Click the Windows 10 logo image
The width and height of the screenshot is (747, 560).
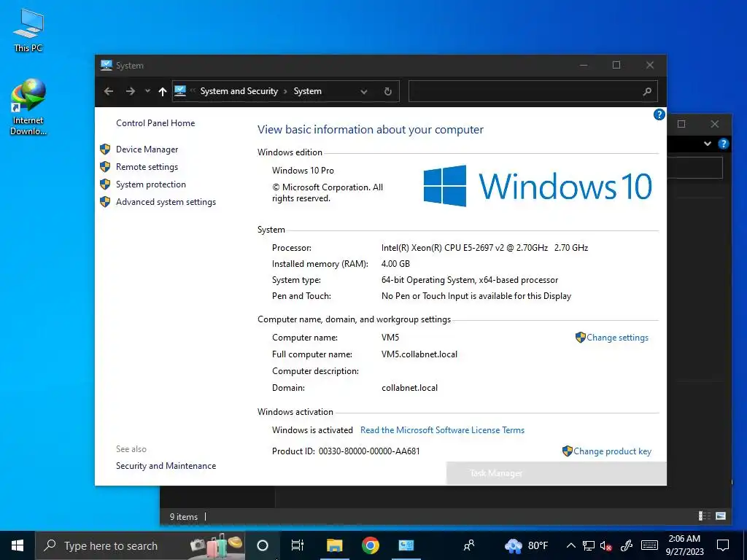(538, 186)
